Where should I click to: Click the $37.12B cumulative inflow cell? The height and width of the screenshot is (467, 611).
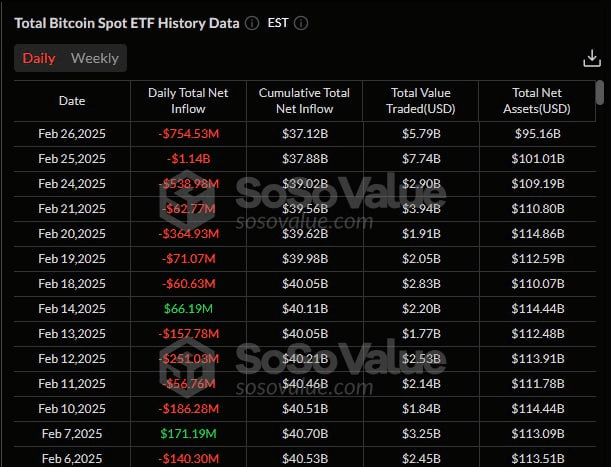[304, 134]
